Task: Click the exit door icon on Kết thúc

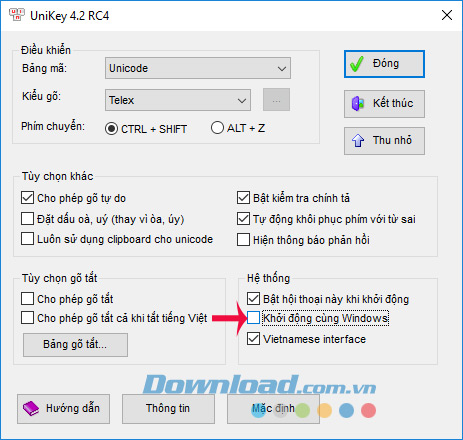Action: coord(358,104)
